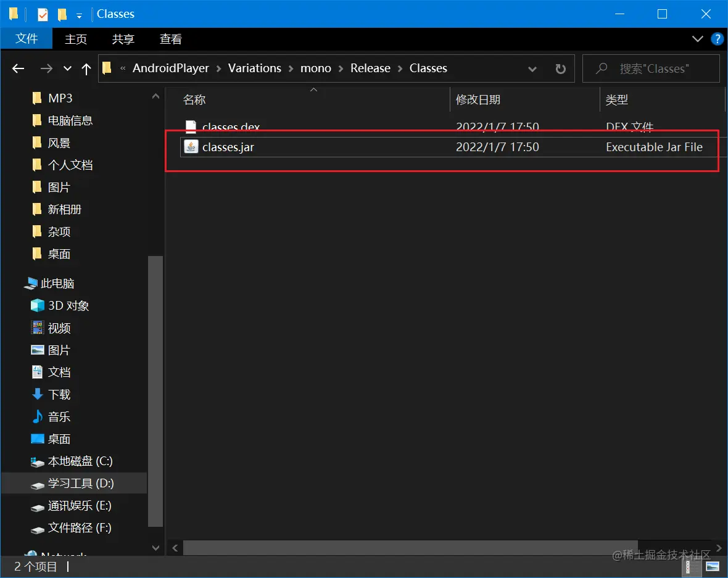Click the 视频 film icon
728x578 pixels.
37,328
